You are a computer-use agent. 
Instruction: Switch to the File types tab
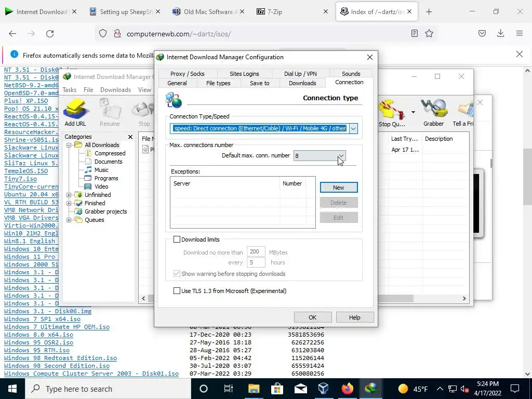point(218,83)
